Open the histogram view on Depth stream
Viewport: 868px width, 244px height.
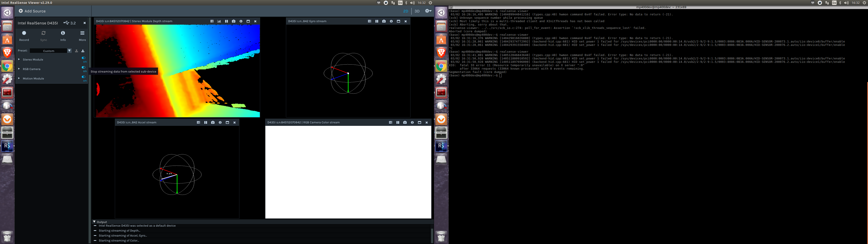(x=219, y=21)
